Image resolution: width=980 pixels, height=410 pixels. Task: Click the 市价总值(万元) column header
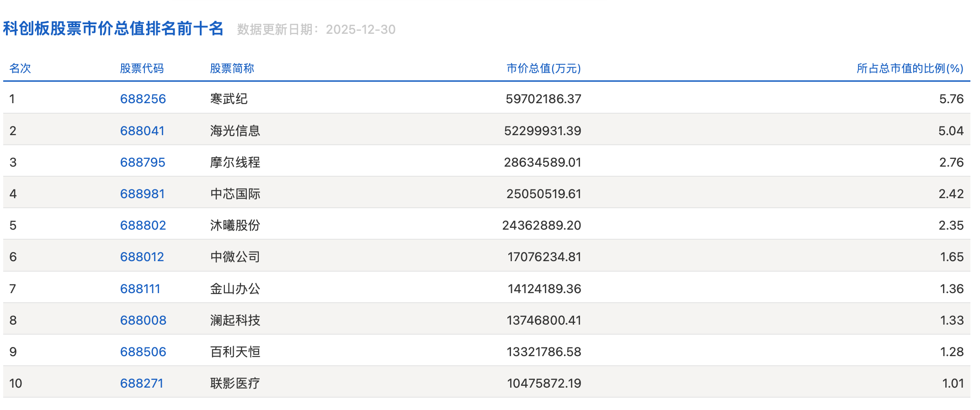(543, 68)
